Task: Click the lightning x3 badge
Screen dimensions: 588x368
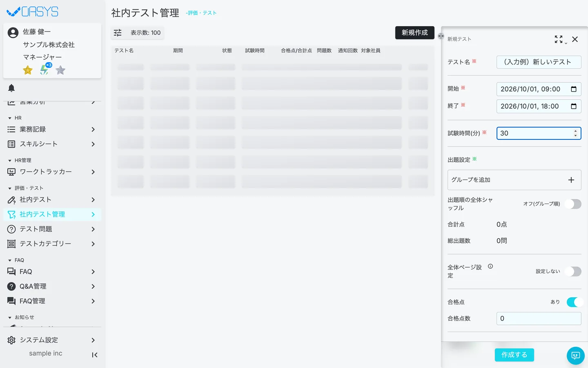Action: pyautogui.click(x=45, y=70)
